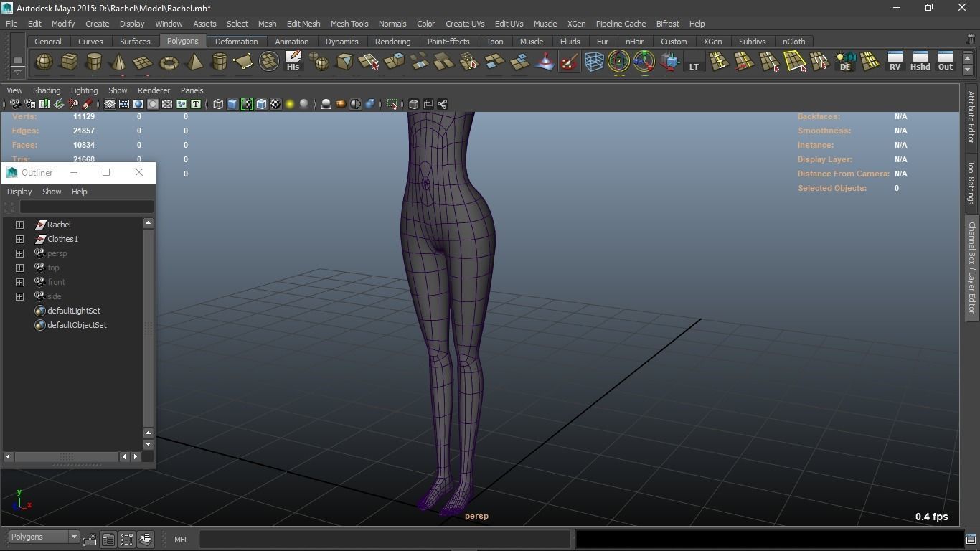Create a polygon cube from the shelf

(69, 62)
